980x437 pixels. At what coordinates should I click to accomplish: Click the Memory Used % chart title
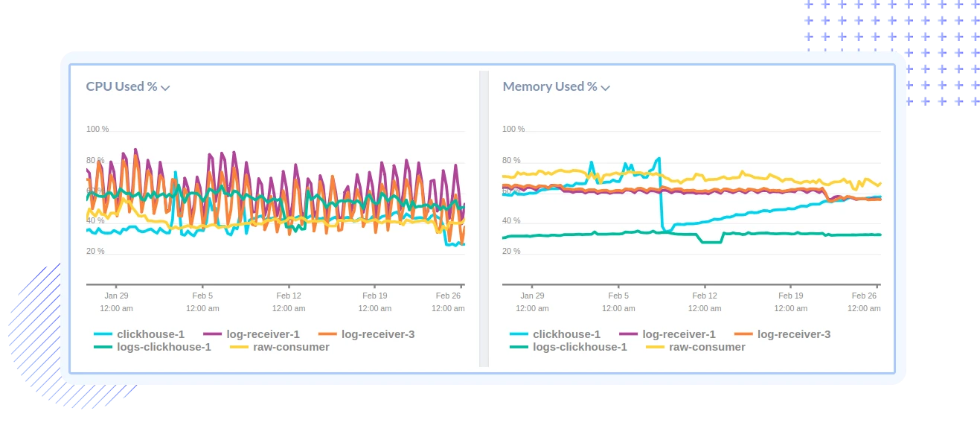point(550,86)
